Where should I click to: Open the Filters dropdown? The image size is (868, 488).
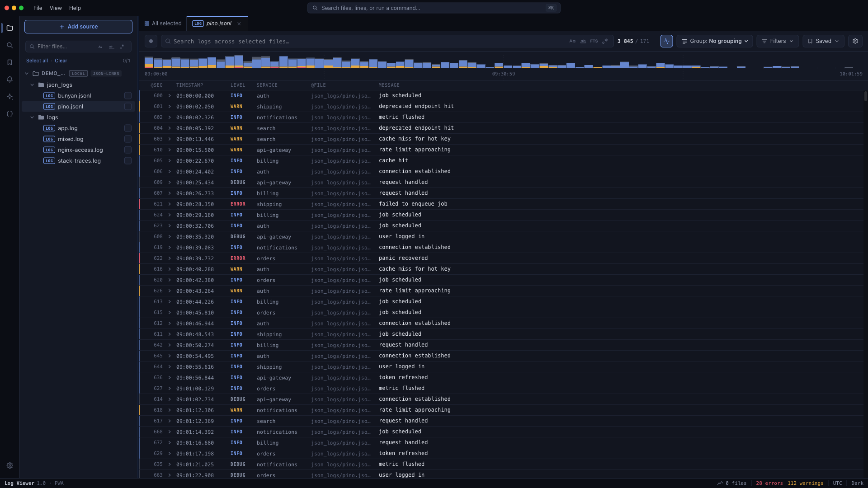(778, 41)
